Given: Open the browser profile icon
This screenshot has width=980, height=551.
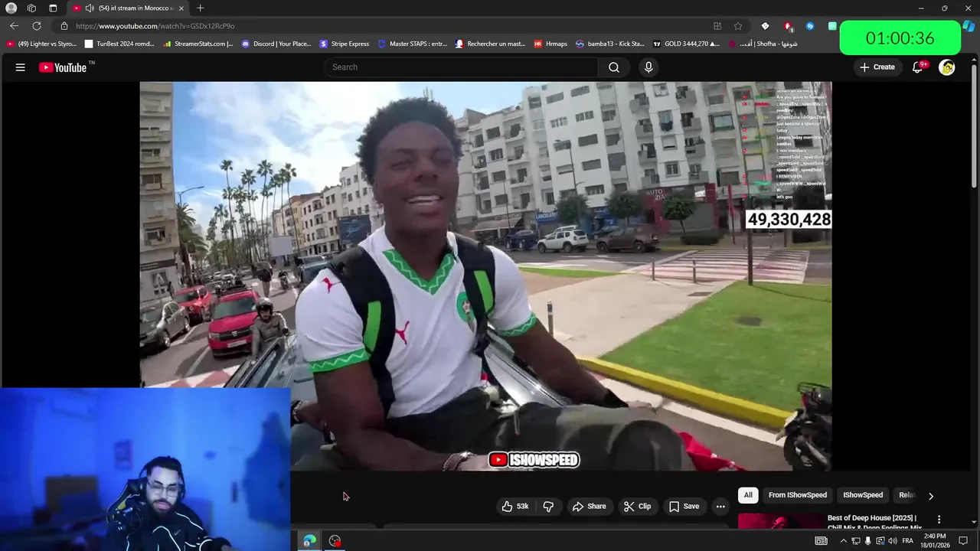Looking at the screenshot, I should [x=11, y=8].
